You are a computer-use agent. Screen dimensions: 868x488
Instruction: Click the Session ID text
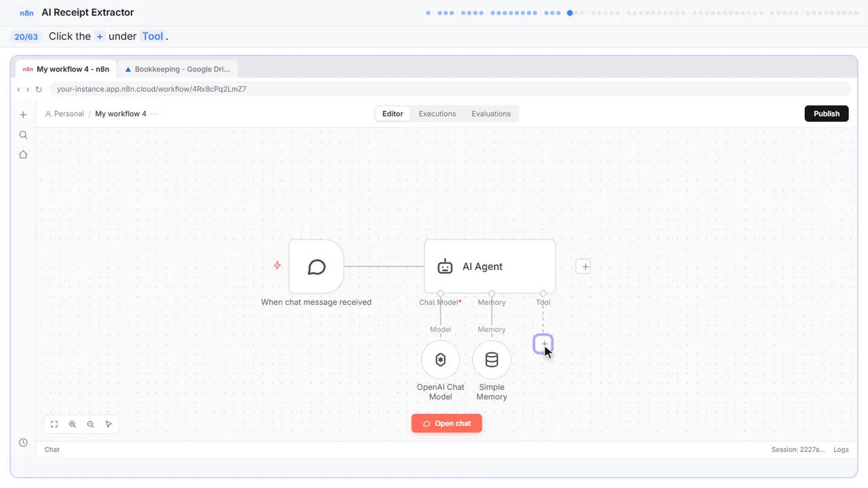click(x=798, y=449)
